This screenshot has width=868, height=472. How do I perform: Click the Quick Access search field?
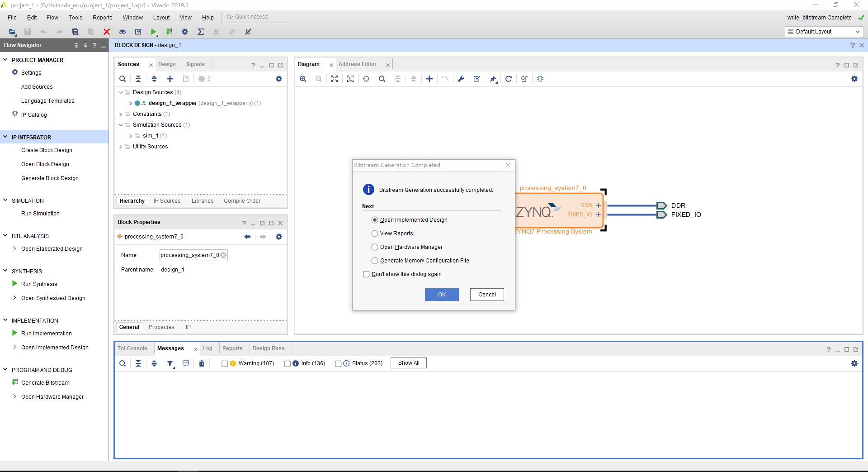tap(258, 17)
